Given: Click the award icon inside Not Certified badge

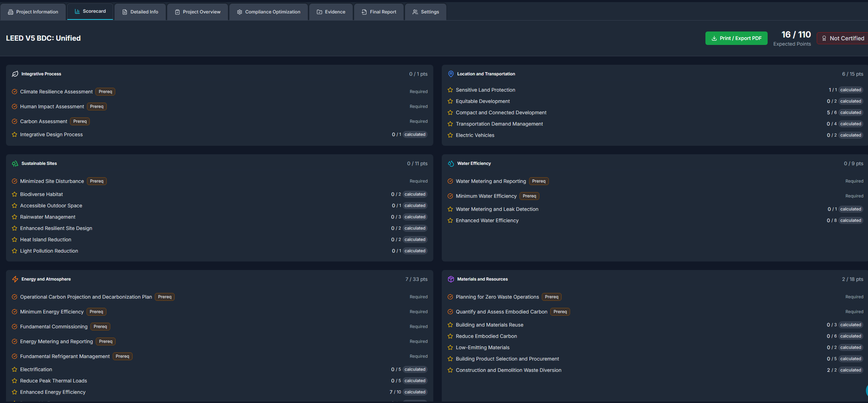Looking at the screenshot, I should click(x=824, y=38).
